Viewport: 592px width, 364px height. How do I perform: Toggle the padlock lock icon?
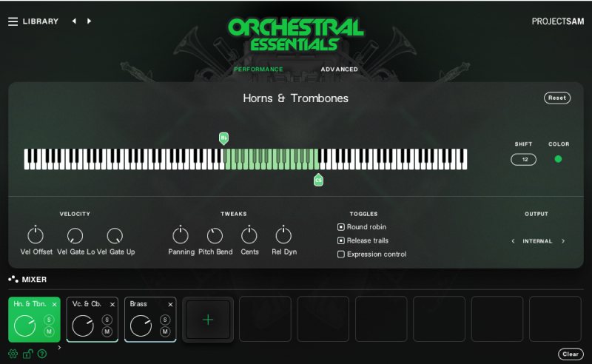[27, 354]
